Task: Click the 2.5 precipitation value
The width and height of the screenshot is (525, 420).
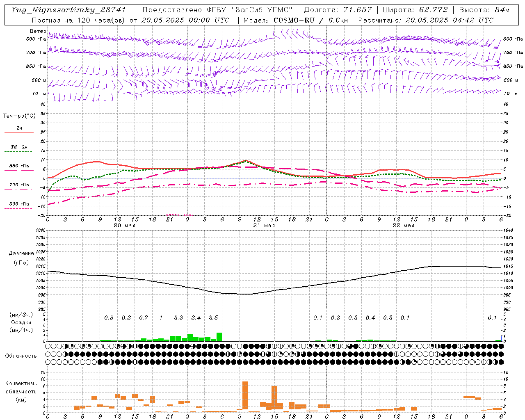Action: click(x=213, y=318)
